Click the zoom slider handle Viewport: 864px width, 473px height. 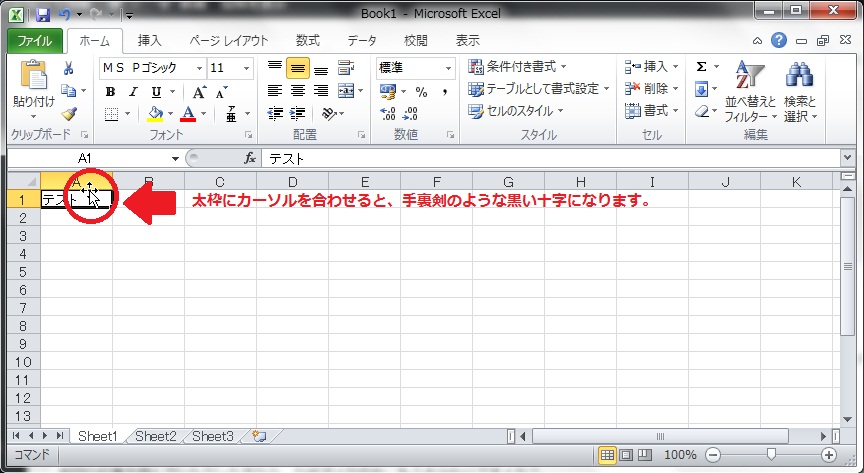pos(771,454)
